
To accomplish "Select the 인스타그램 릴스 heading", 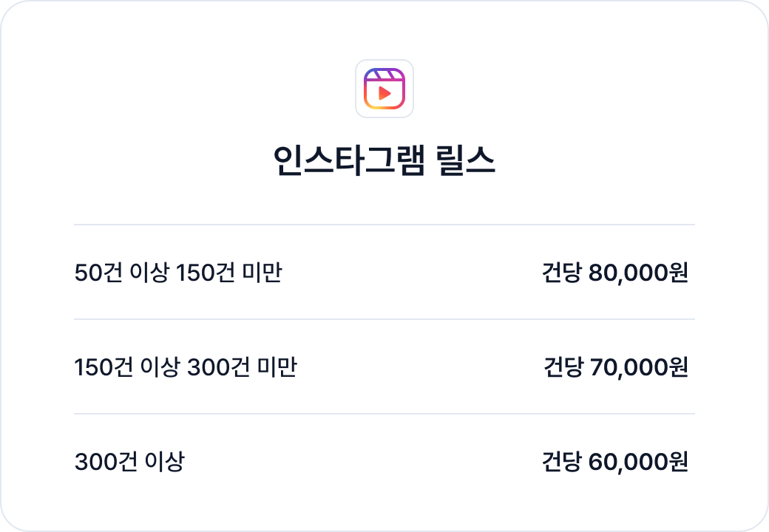I will (x=384, y=160).
